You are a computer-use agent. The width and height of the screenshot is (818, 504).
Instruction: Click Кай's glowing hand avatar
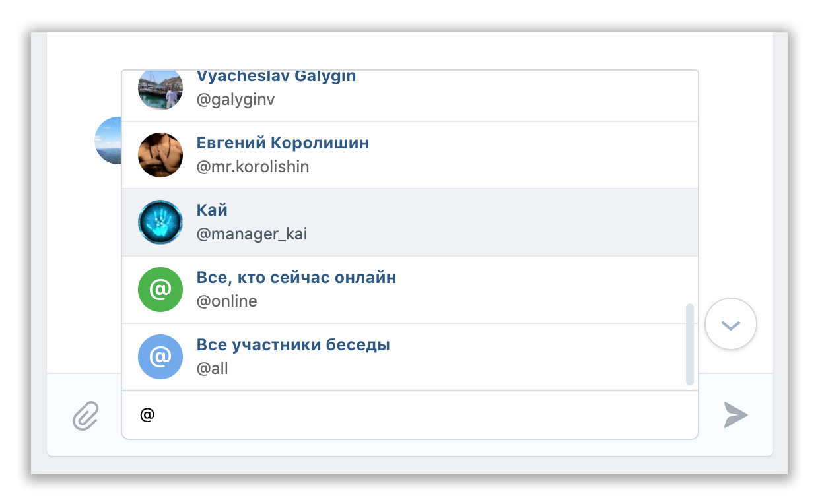coord(160,222)
